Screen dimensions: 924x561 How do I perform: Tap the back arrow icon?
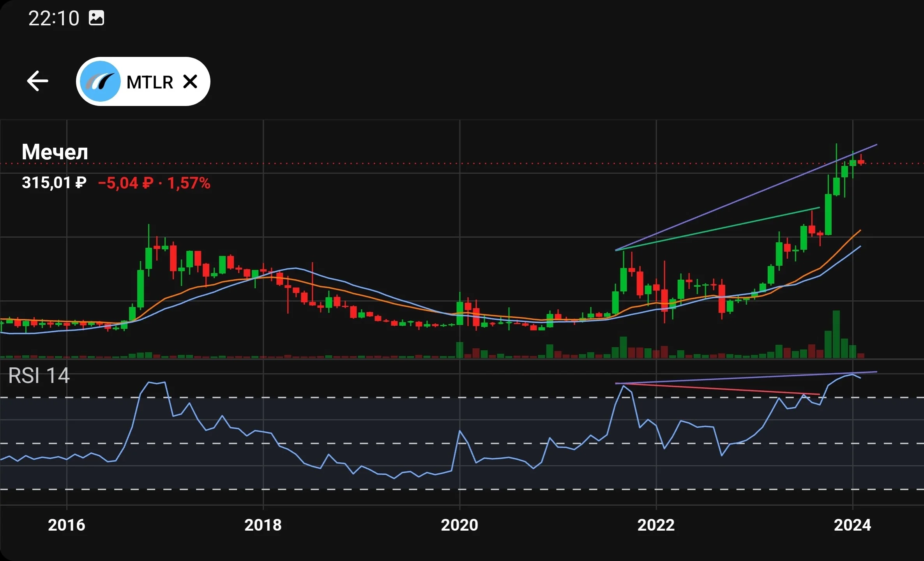37,81
